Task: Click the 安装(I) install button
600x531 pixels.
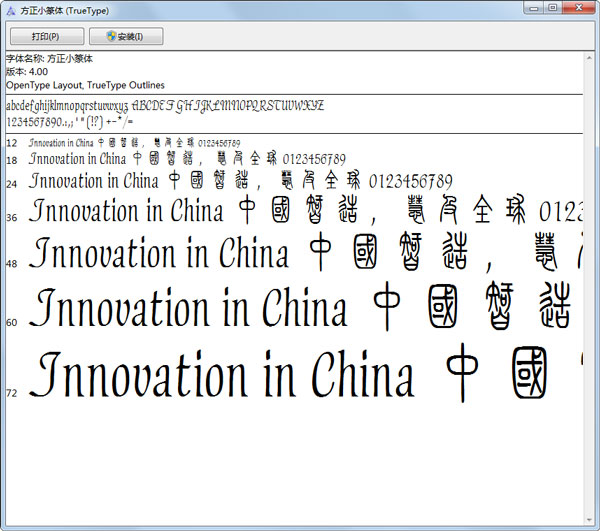Action: tap(126, 37)
